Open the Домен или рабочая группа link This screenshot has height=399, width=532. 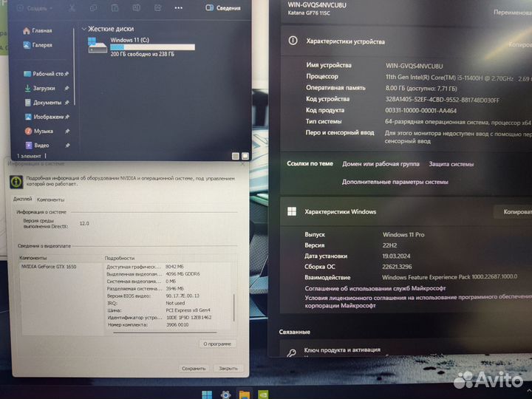[381, 164]
